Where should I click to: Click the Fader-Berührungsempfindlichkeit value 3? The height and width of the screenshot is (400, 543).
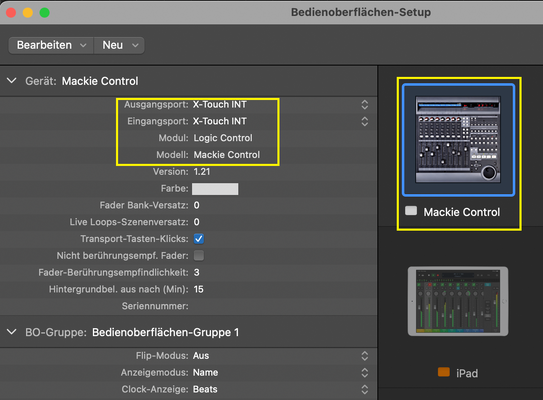pos(196,273)
